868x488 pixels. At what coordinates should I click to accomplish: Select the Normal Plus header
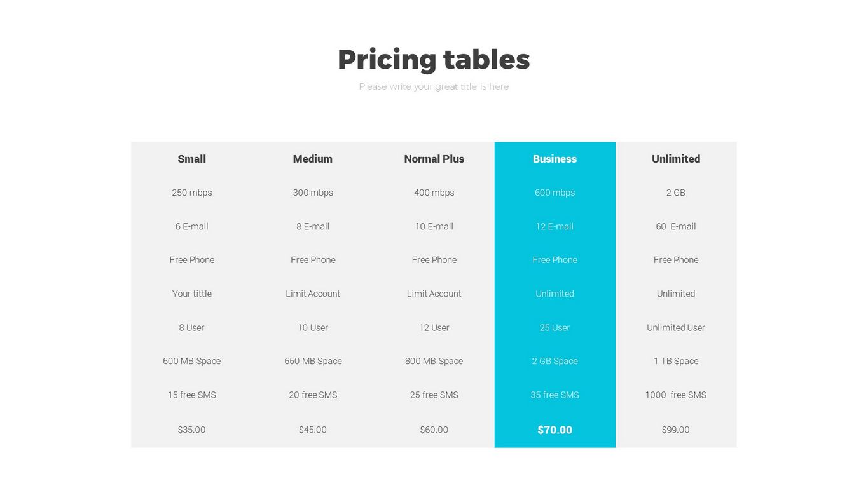[x=434, y=159]
